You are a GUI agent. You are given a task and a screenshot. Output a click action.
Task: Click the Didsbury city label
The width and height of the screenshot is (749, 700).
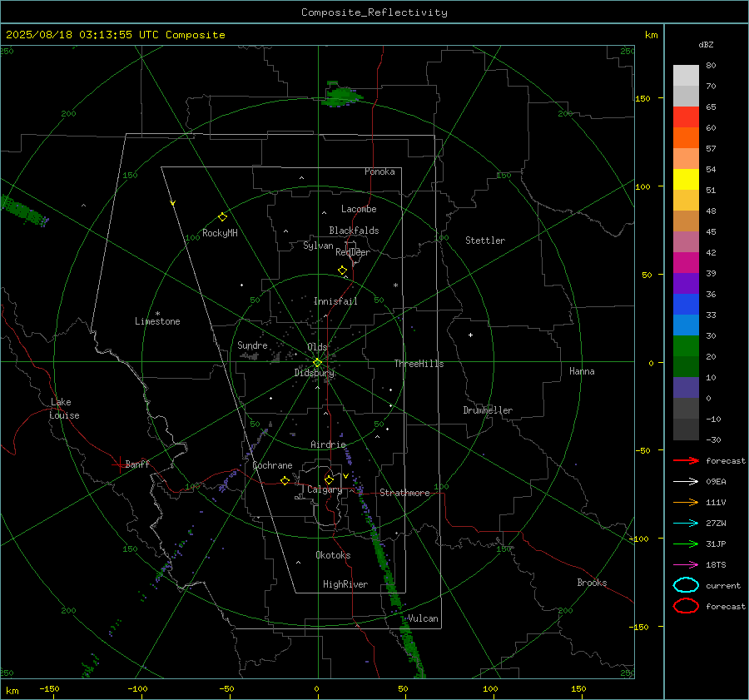point(315,373)
